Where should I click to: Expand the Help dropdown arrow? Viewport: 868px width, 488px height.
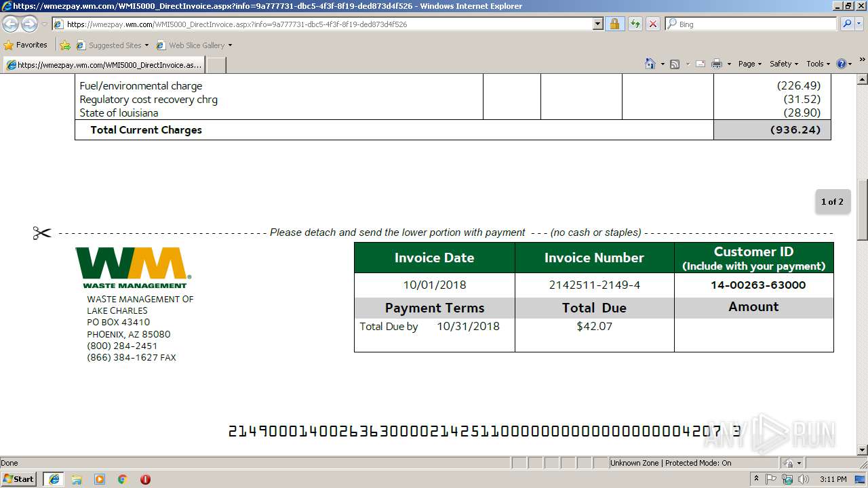pyautogui.click(x=850, y=64)
